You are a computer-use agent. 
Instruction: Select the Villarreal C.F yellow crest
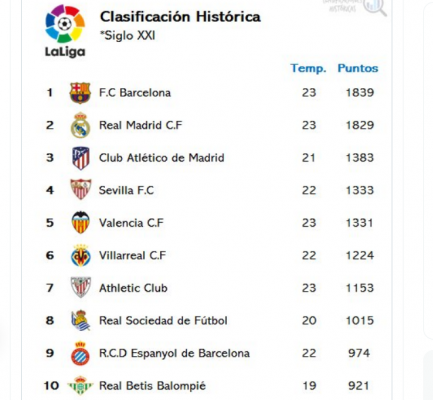(x=81, y=255)
